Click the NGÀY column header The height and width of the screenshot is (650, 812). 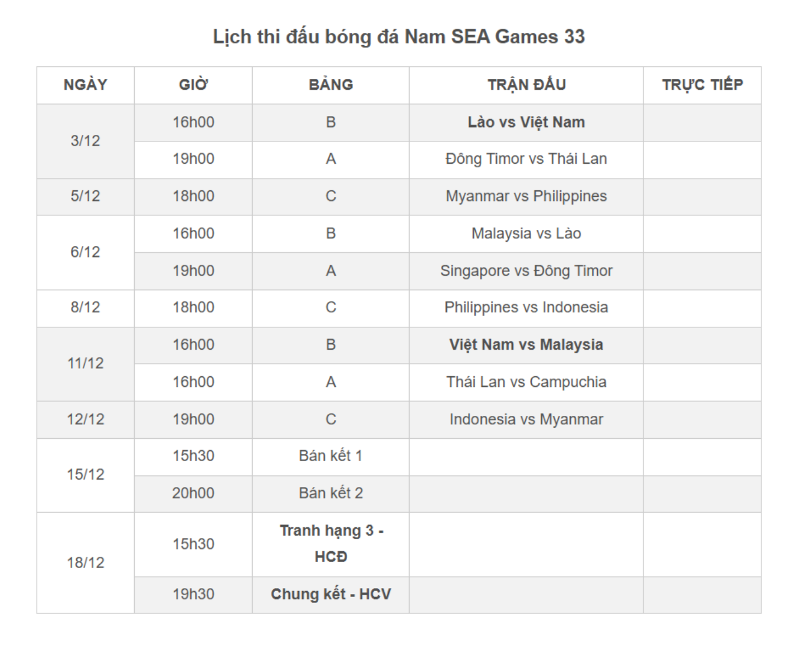[85, 85]
